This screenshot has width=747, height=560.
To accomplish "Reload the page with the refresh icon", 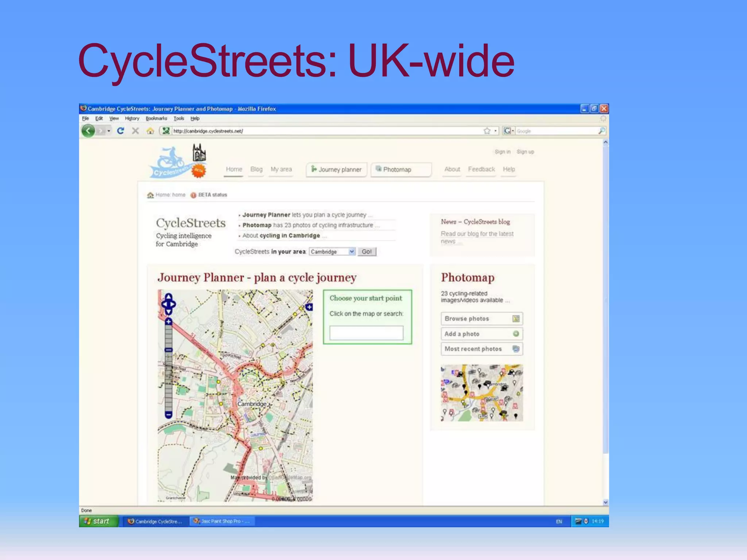I will (120, 131).
